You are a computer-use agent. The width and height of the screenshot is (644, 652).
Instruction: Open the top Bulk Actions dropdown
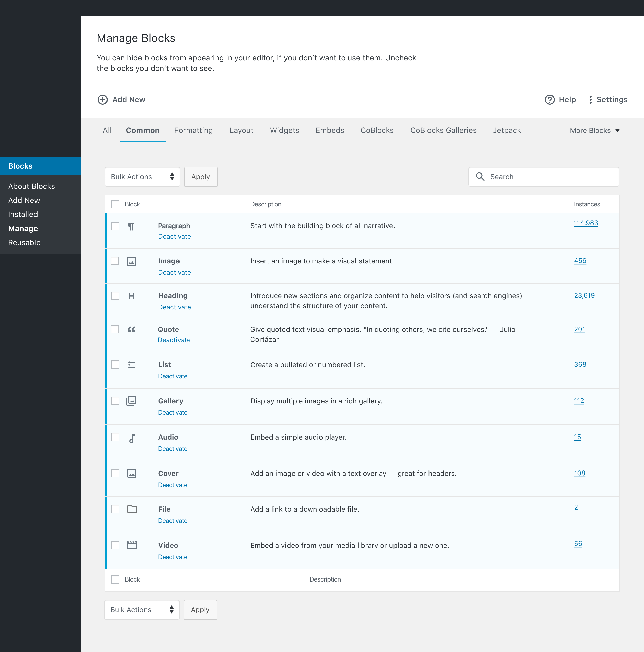(x=142, y=177)
